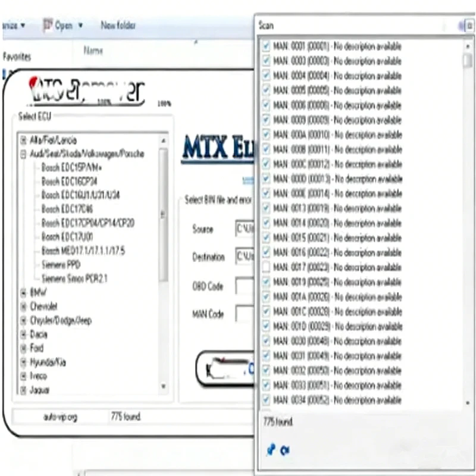This screenshot has width=476, height=476.
Task: Select Bosch MED17.1/17.1.1/17.5 ECU
Action: click(x=83, y=250)
